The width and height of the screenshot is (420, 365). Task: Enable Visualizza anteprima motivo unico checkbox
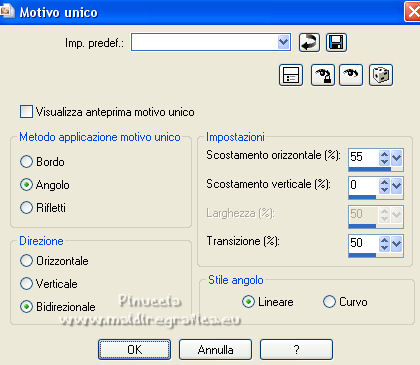coord(26,112)
